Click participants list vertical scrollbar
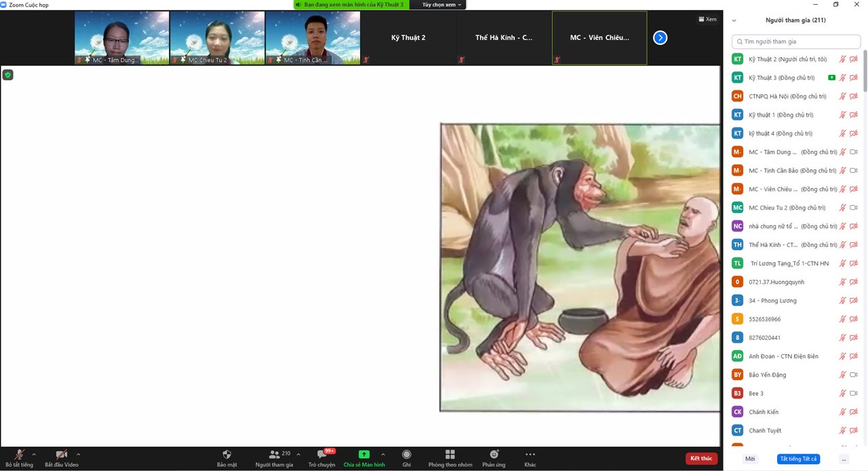The width and height of the screenshot is (868, 471). (x=865, y=71)
